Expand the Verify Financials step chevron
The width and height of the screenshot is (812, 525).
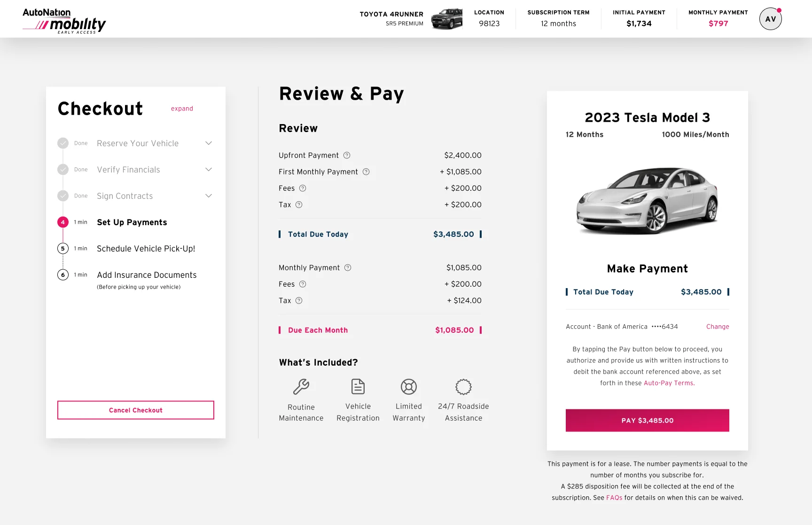pos(209,170)
